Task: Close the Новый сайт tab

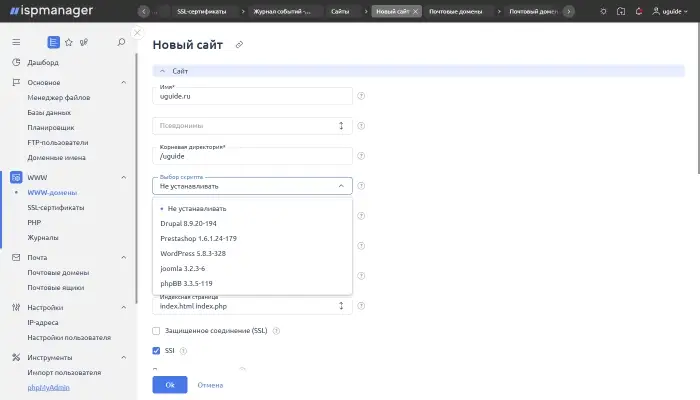Action: (x=416, y=11)
